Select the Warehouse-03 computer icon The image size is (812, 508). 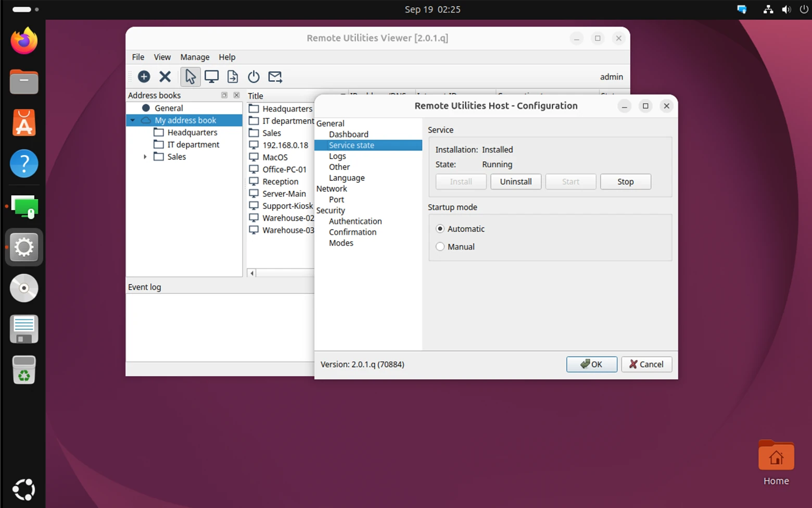tap(253, 230)
